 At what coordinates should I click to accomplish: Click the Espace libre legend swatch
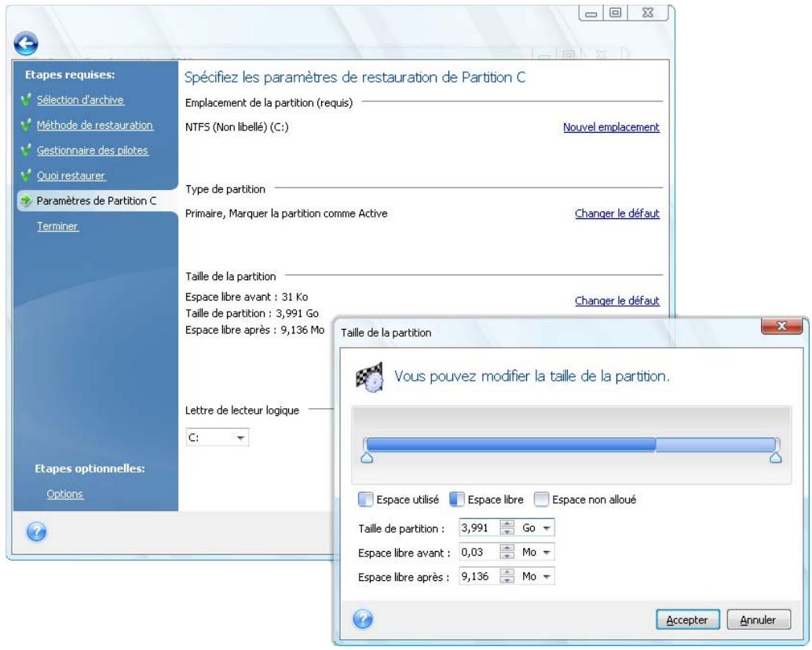(457, 499)
